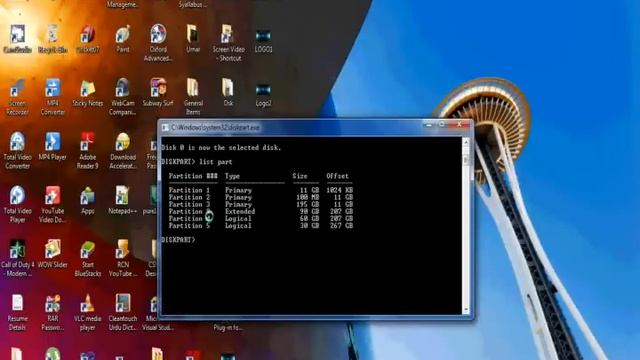The image size is (640, 360).
Task: Click diskpart scrollbar down arrow
Action: click(x=466, y=311)
